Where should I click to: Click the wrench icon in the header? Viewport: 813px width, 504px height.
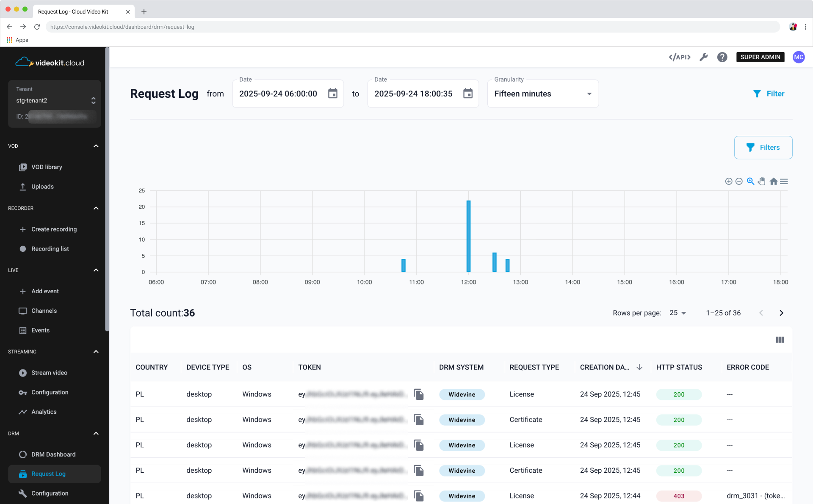pyautogui.click(x=704, y=57)
